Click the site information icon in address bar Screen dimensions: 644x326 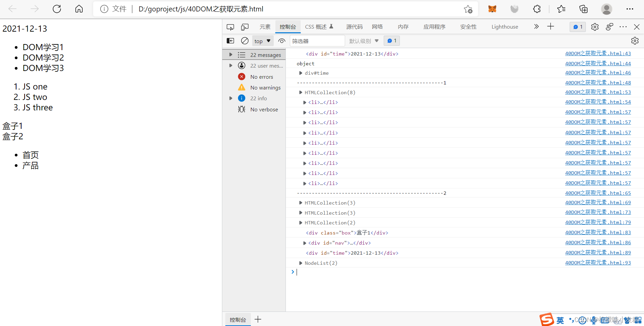click(104, 9)
